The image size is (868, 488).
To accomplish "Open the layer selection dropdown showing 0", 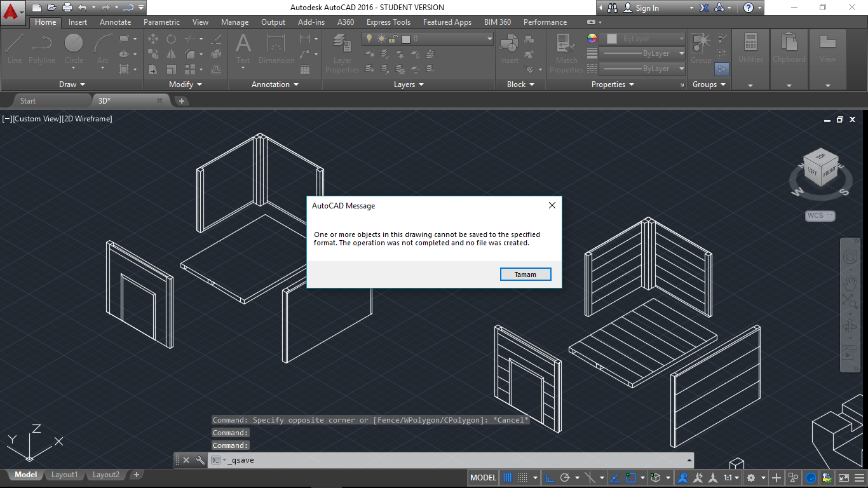I will coord(428,39).
